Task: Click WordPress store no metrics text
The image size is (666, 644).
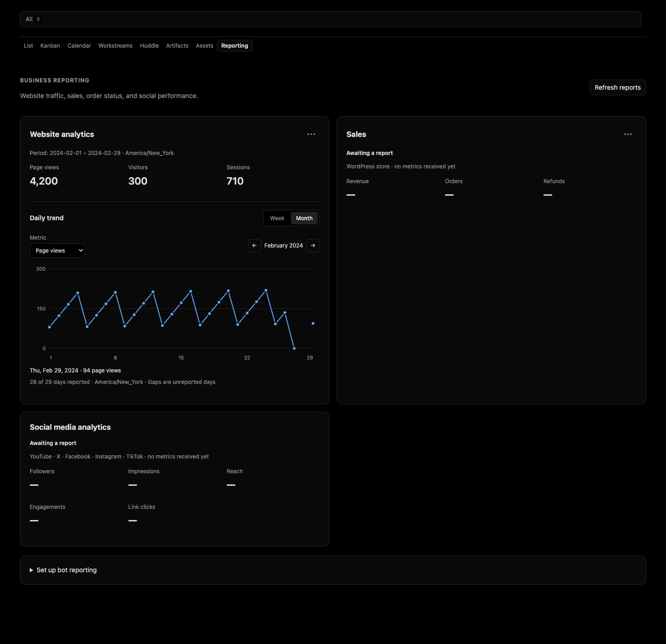Action: coord(401,167)
